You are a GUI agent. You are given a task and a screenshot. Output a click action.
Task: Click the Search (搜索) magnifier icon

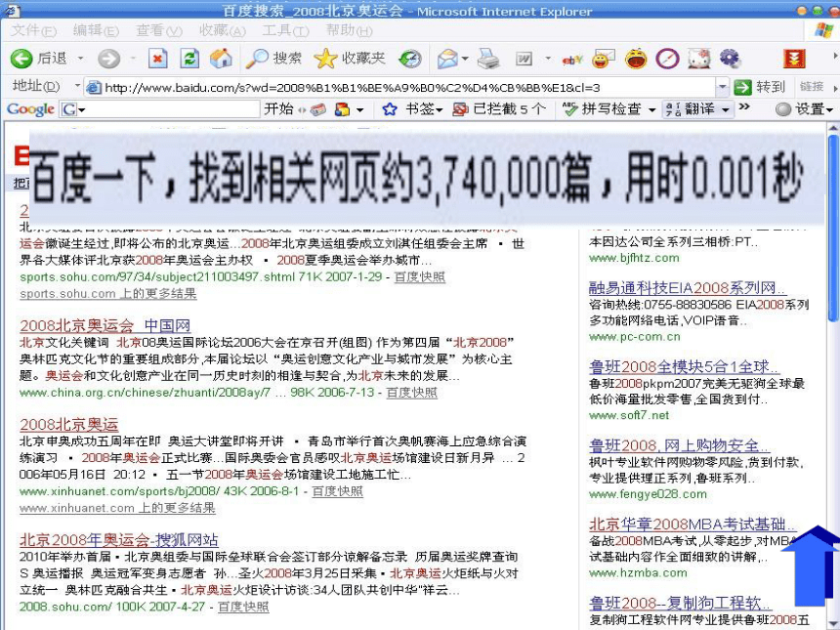257,58
